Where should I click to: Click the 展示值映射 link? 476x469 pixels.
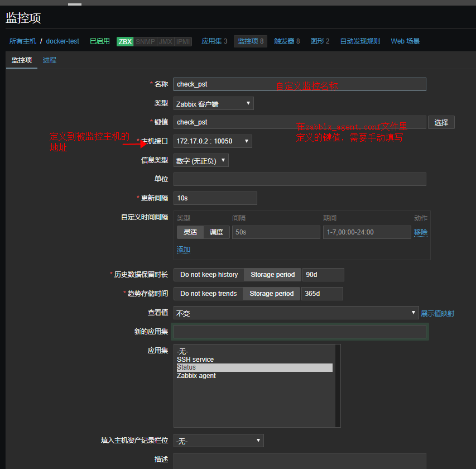click(437, 313)
